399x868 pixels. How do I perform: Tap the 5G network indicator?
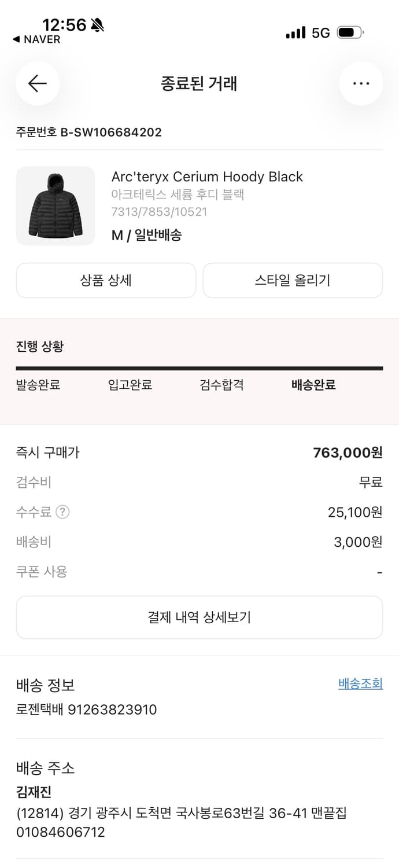tap(321, 33)
